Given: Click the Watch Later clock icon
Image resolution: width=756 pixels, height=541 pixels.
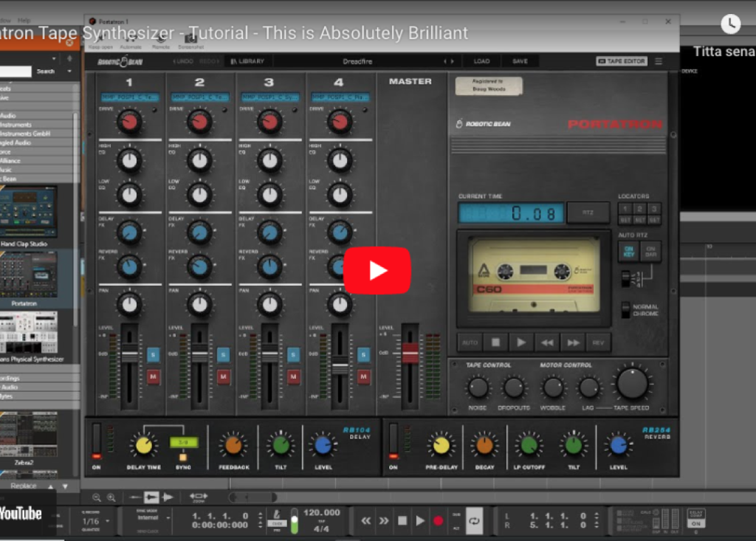Looking at the screenshot, I should point(730,23).
